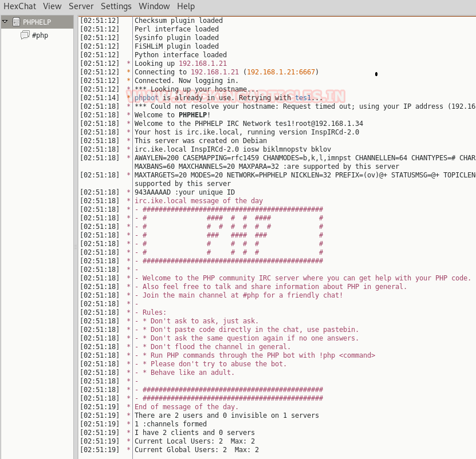Image resolution: width=476 pixels, height=459 pixels.
Task: Click 'Behave like an adult.' rule
Action: tap(192, 373)
